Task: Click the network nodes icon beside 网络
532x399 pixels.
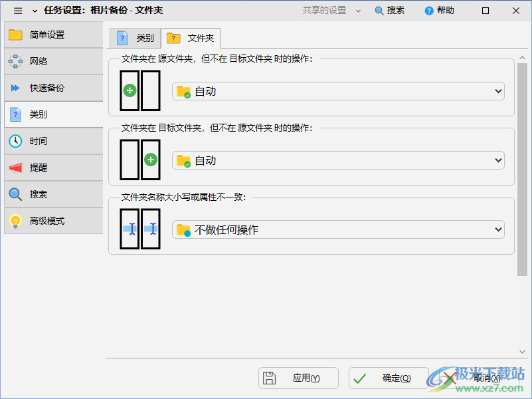Action: click(15, 61)
